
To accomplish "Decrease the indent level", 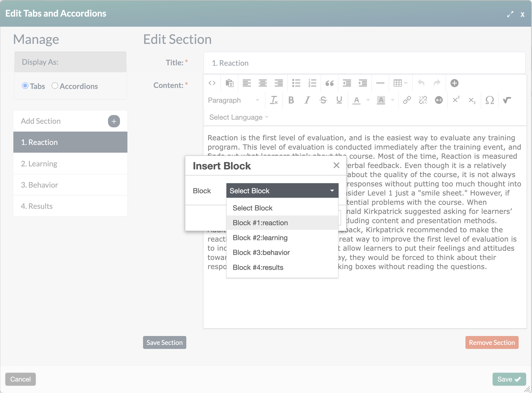I will click(347, 83).
